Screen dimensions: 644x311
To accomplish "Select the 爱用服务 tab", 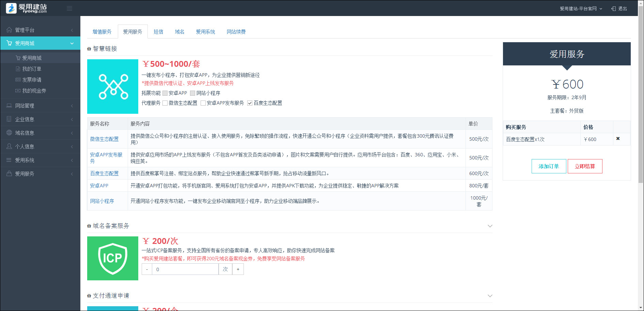I will [132, 32].
